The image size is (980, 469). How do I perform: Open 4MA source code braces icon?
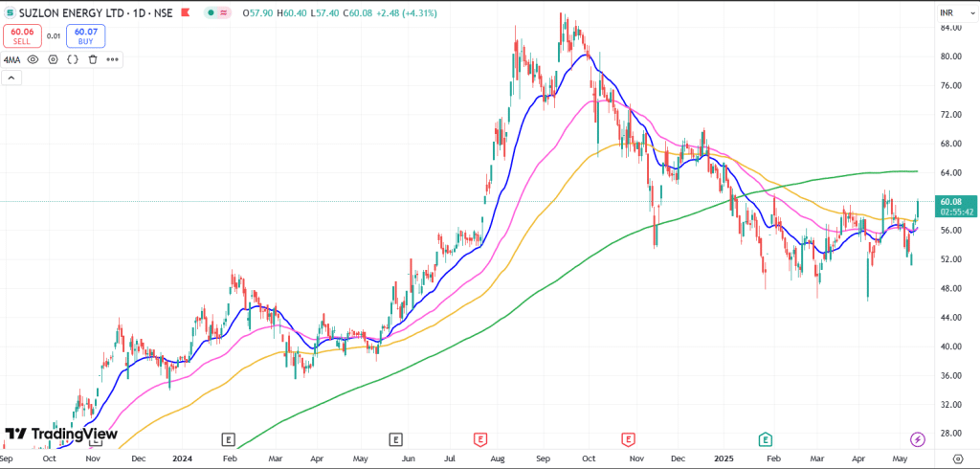pos(73,59)
